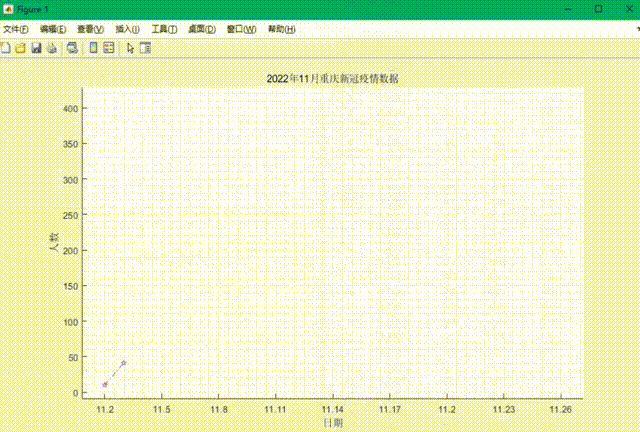Image resolution: width=640 pixels, height=432 pixels.
Task: Click the x-axis tick label 11.8
Action: point(219,409)
